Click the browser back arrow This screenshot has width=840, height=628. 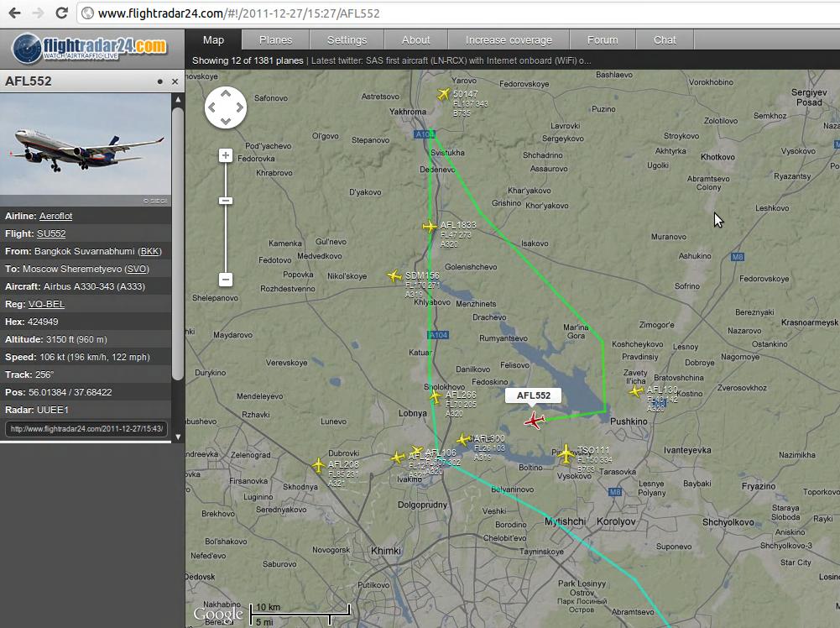(x=14, y=13)
